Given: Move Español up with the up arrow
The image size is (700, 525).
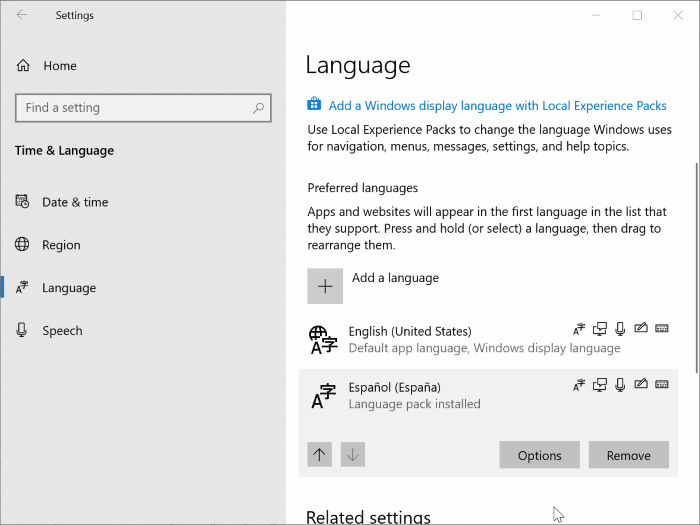Looking at the screenshot, I should pyautogui.click(x=319, y=454).
